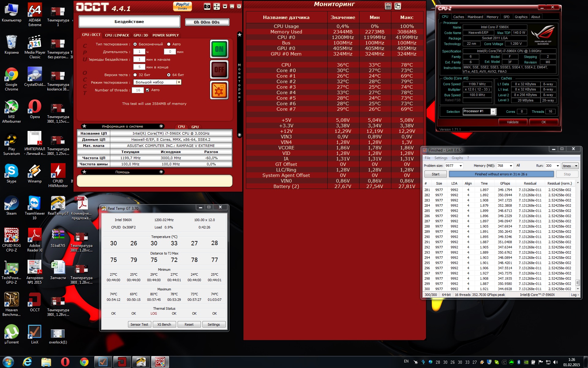The width and height of the screenshot is (588, 368).
Task: Open LinX Problem size dropdown
Action: [461, 166]
